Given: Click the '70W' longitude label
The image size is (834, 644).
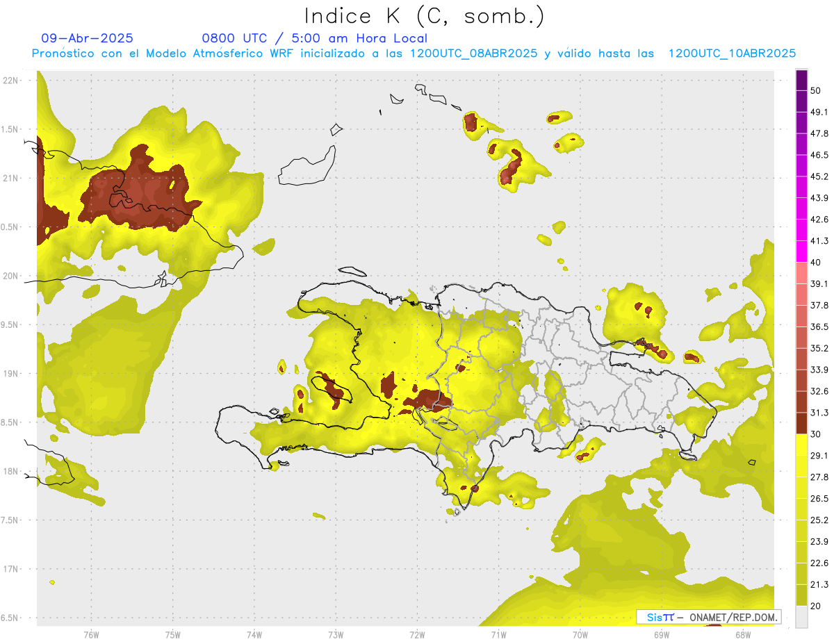Looking at the screenshot, I should pos(580,635).
